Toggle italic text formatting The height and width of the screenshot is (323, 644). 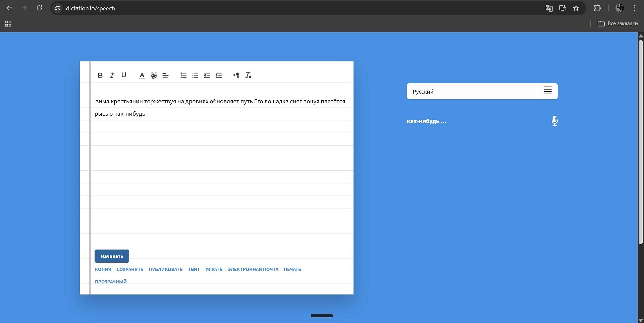pos(112,75)
